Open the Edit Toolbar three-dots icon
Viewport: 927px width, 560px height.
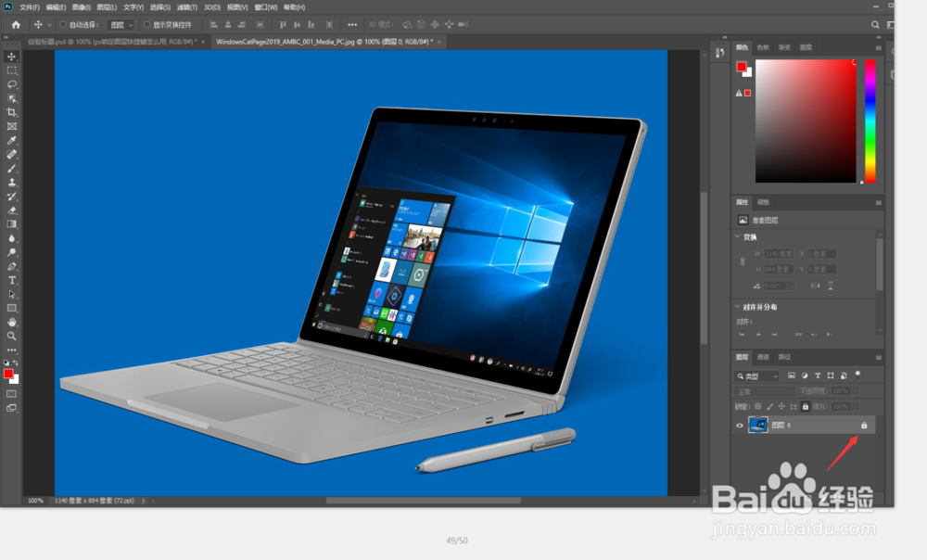pyautogui.click(x=11, y=350)
